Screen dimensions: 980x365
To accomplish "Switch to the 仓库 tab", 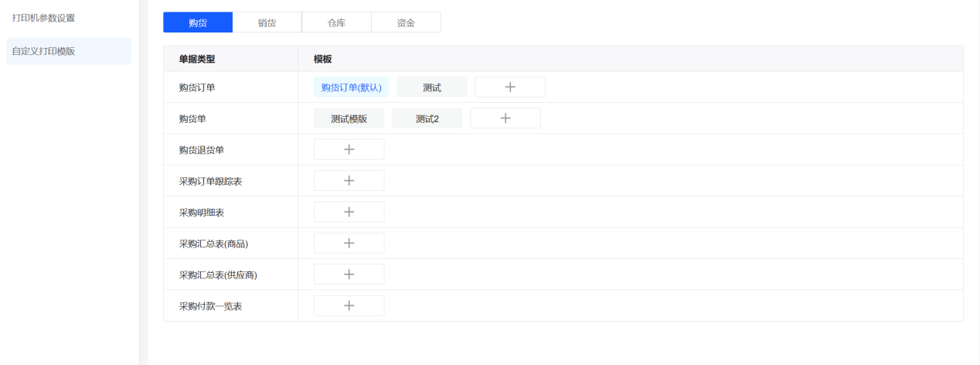I will tap(336, 22).
